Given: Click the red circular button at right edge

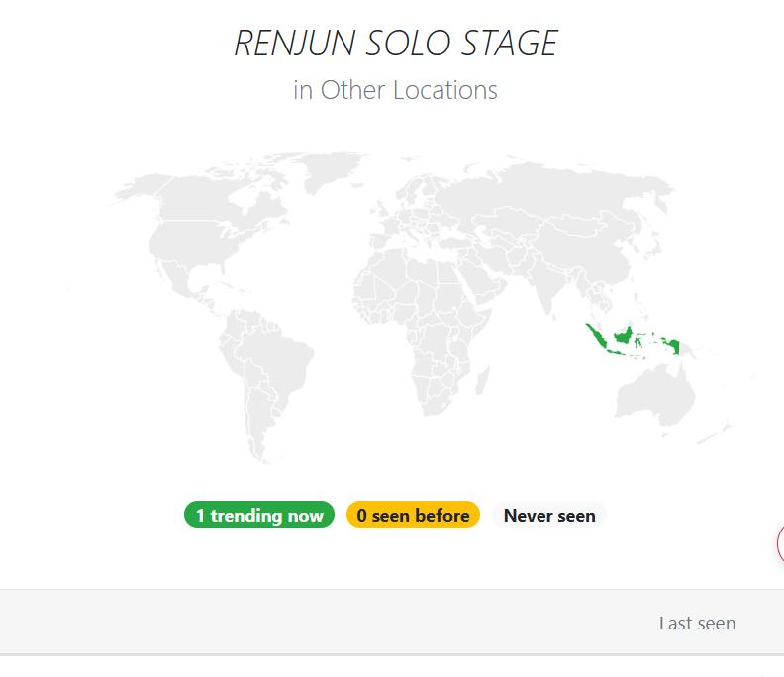Looking at the screenshot, I should point(780,543).
